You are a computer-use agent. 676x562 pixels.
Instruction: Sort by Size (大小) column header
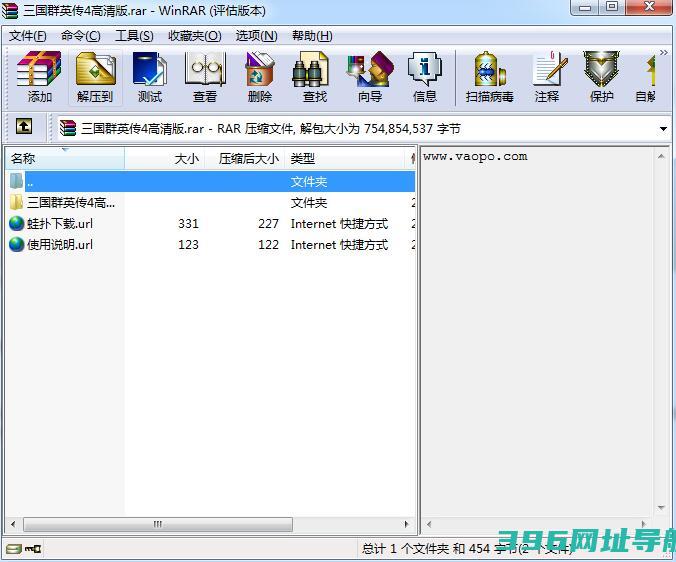tap(164, 159)
